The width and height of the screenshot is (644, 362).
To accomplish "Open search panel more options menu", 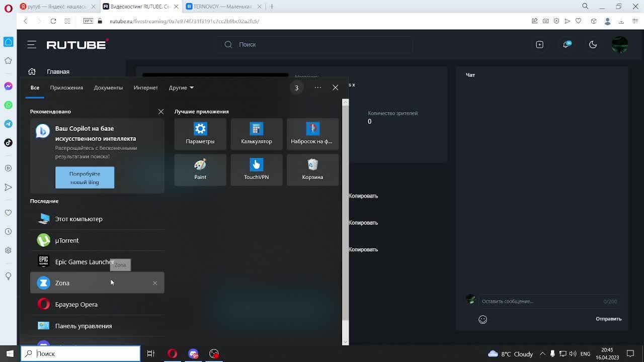I will coord(317,87).
